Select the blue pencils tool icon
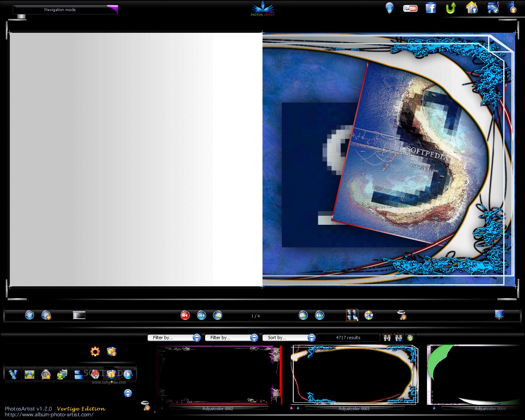The image size is (525, 420). [x=13, y=374]
